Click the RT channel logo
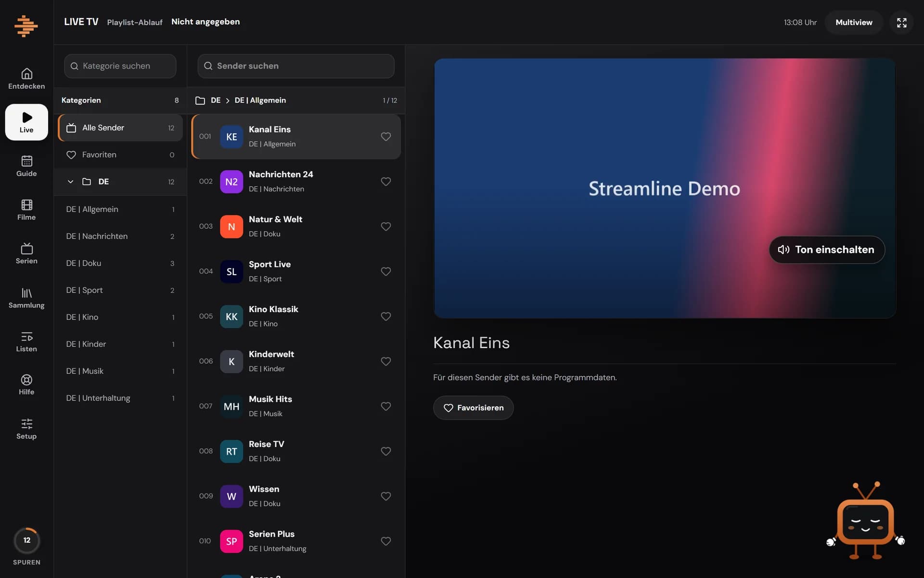This screenshot has width=924, height=578. [x=231, y=451]
